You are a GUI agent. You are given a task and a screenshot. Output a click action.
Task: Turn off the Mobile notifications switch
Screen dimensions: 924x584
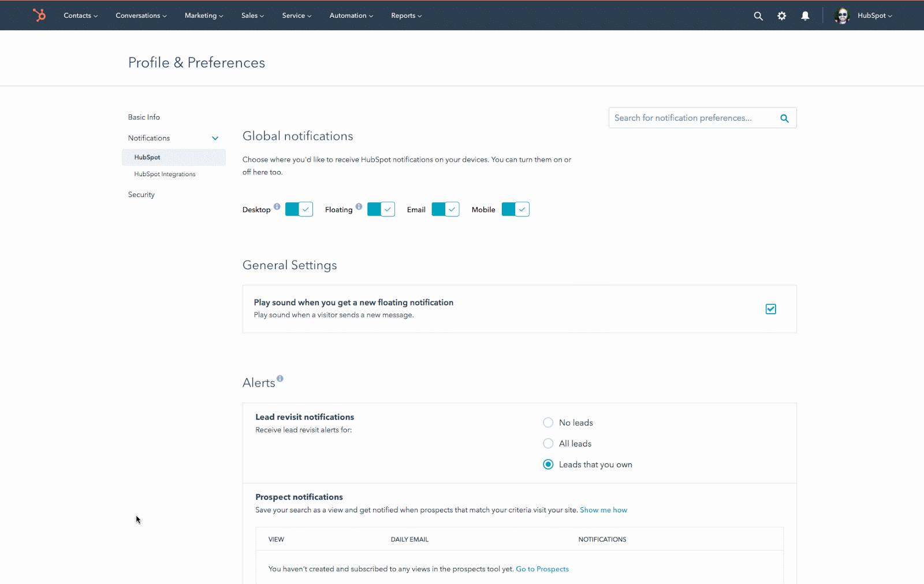pos(515,209)
